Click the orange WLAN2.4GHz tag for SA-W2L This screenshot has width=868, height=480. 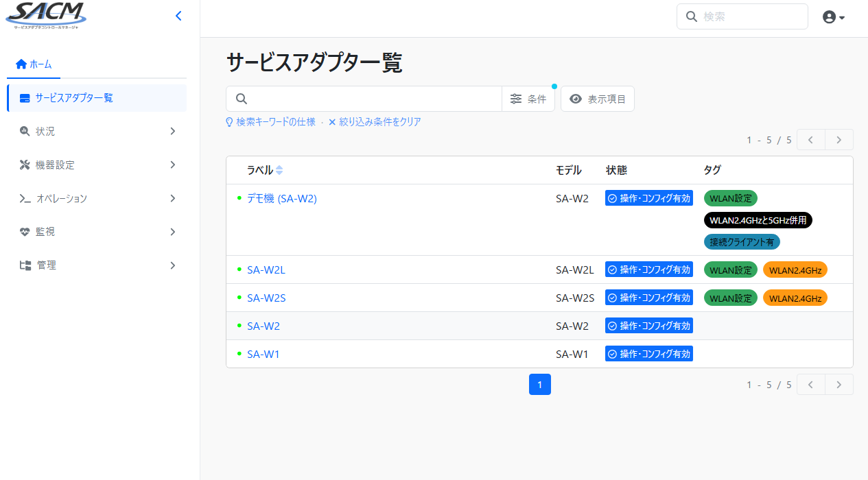pyautogui.click(x=795, y=270)
